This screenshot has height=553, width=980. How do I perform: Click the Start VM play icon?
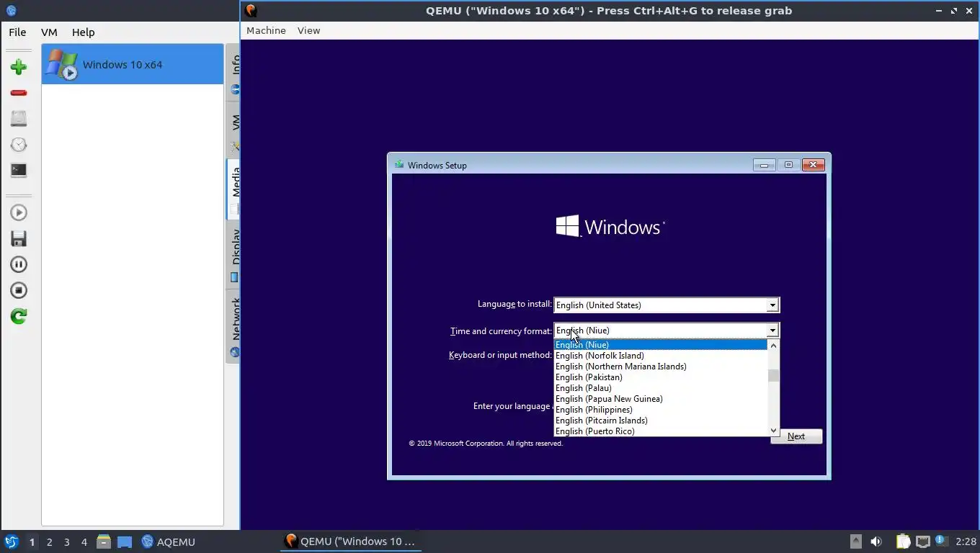(x=19, y=212)
